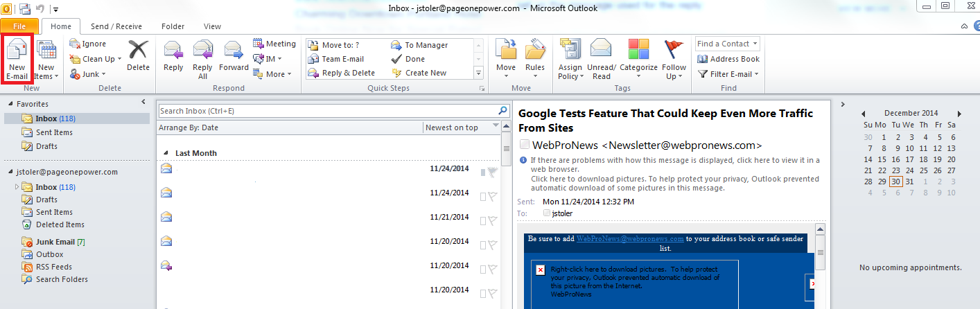Screen dimensions: 980x309
Task: Open the Address Book
Action: (728, 59)
